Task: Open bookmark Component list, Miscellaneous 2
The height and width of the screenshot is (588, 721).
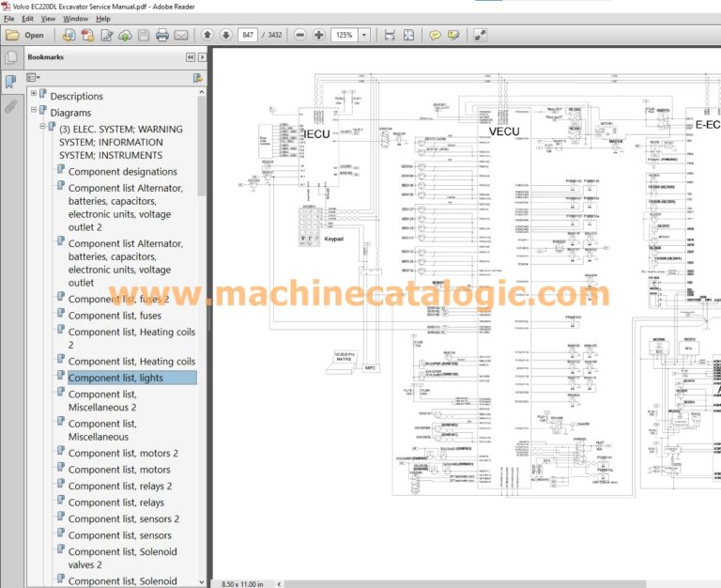Action: click(x=102, y=401)
